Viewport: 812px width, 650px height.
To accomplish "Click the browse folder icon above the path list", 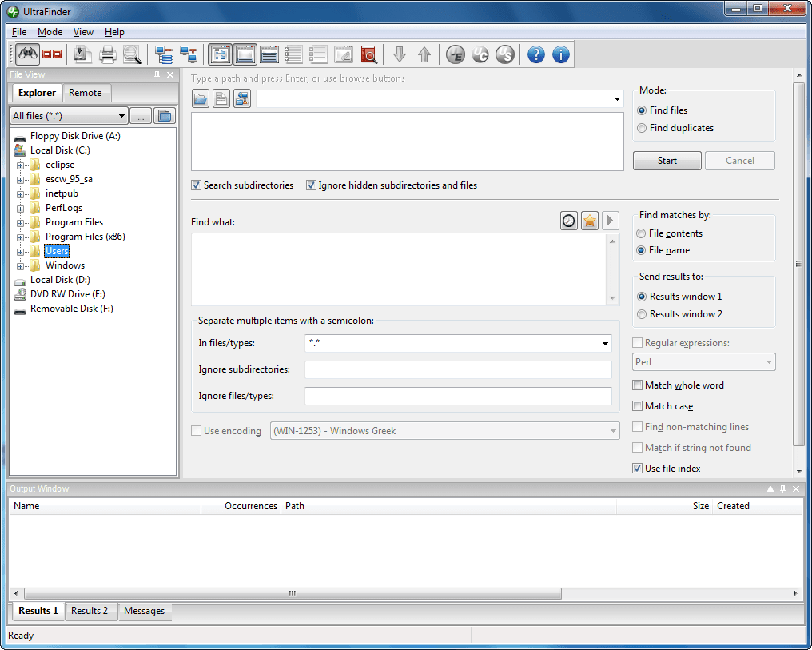I will [201, 98].
